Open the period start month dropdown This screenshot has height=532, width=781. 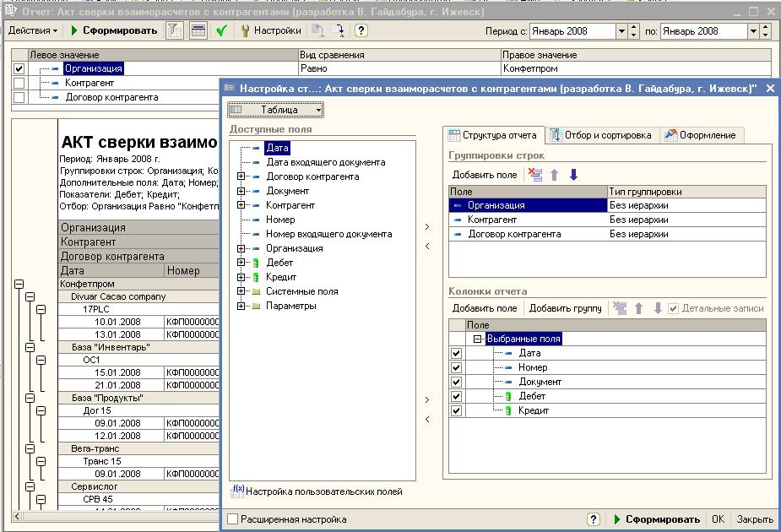pyautogui.click(x=621, y=31)
